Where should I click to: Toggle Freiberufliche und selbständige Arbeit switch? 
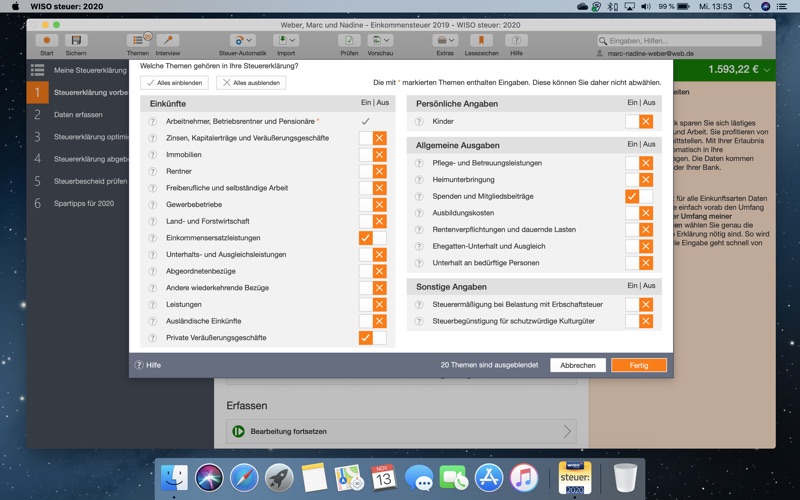(x=372, y=188)
